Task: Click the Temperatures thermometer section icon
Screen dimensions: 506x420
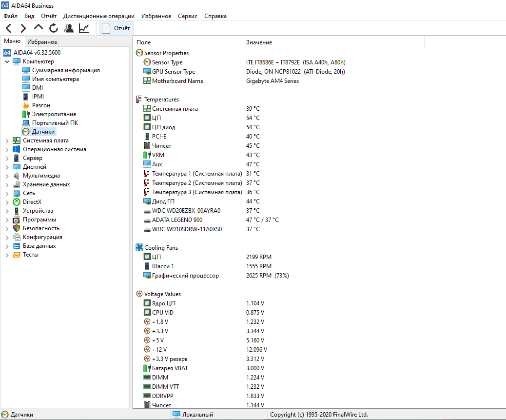Action: point(139,100)
